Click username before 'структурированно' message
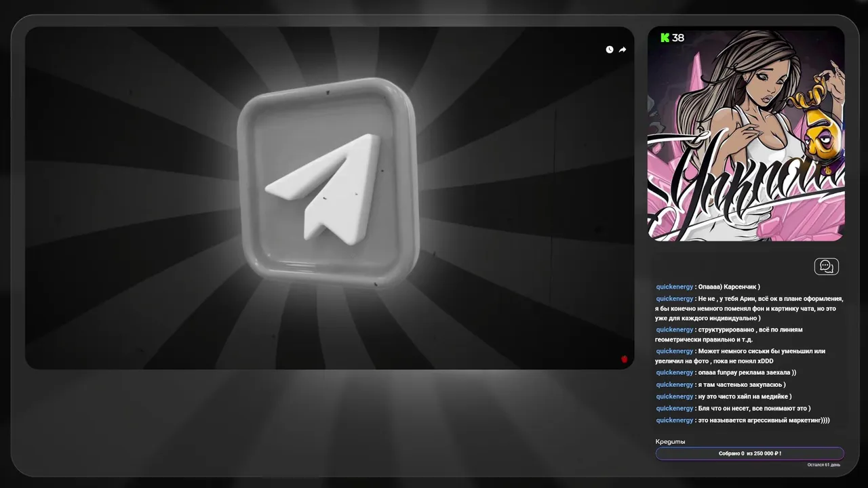Screen dimensions: 868x488 pos(674,329)
